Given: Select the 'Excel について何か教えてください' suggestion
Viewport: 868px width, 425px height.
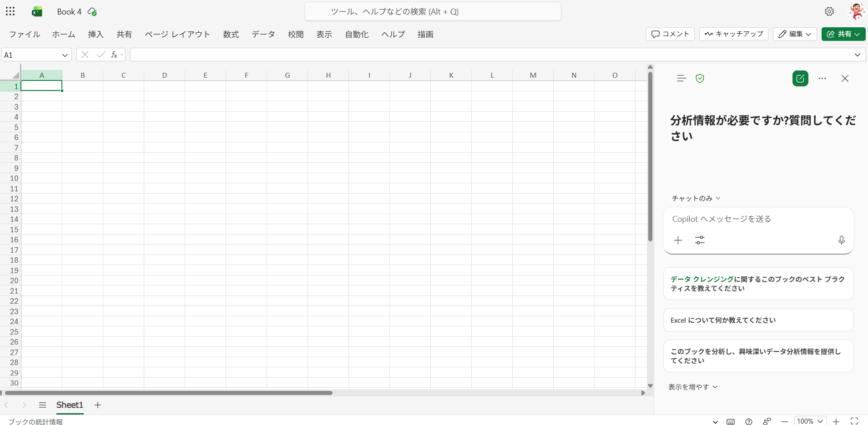Looking at the screenshot, I should click(x=758, y=320).
